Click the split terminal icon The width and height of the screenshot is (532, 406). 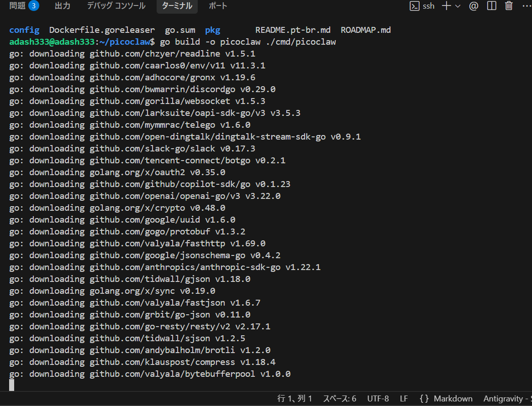tap(491, 6)
